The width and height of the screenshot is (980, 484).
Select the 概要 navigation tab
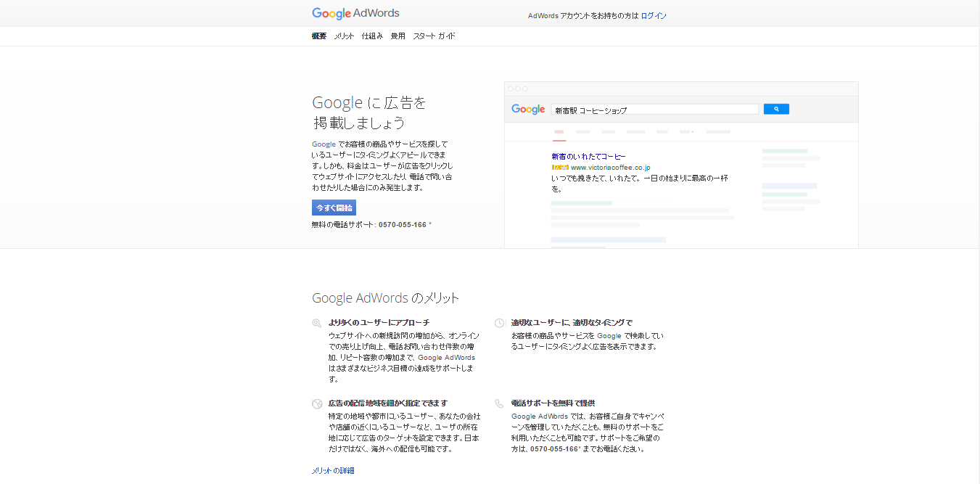point(319,36)
